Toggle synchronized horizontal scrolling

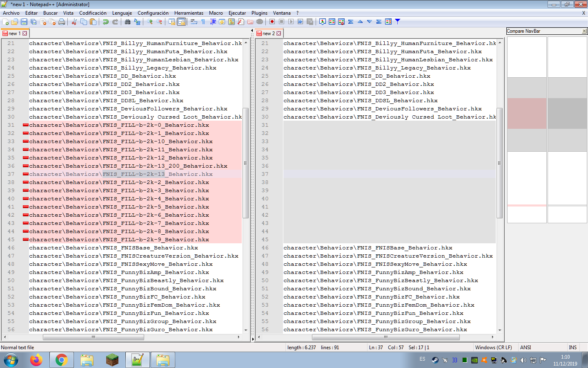point(181,22)
